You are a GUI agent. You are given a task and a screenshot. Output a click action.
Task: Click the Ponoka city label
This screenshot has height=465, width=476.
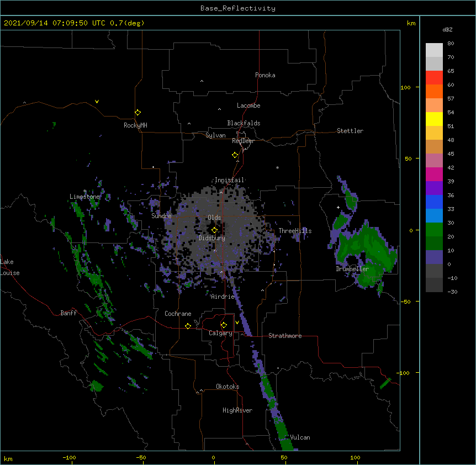265,75
